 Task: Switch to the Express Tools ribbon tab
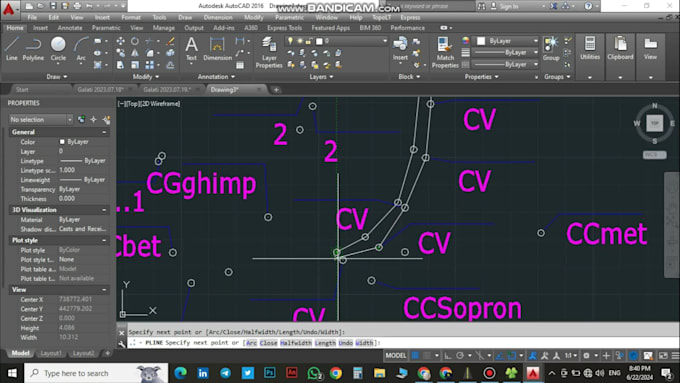tap(284, 28)
